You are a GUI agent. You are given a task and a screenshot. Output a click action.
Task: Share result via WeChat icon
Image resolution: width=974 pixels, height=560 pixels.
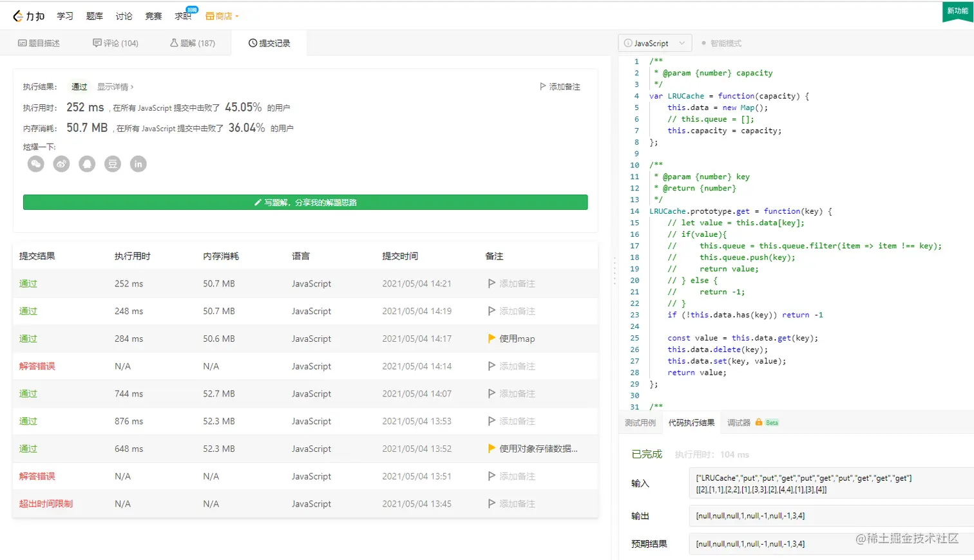(36, 164)
